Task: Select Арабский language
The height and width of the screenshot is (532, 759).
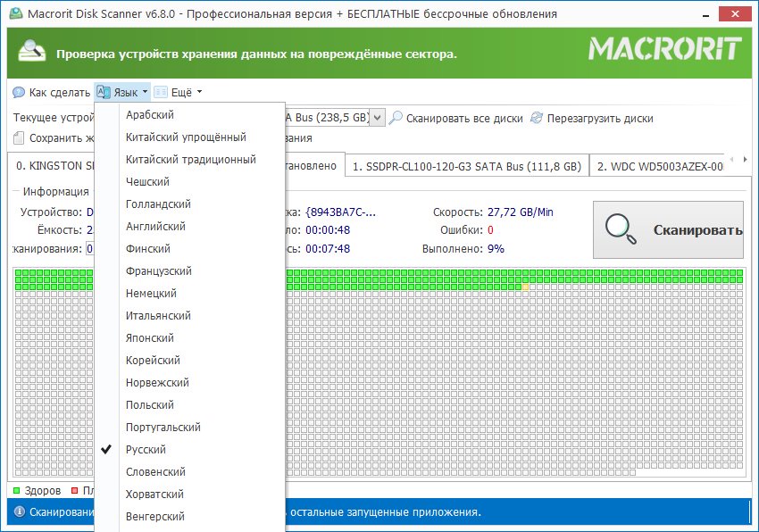Action: tap(189, 115)
